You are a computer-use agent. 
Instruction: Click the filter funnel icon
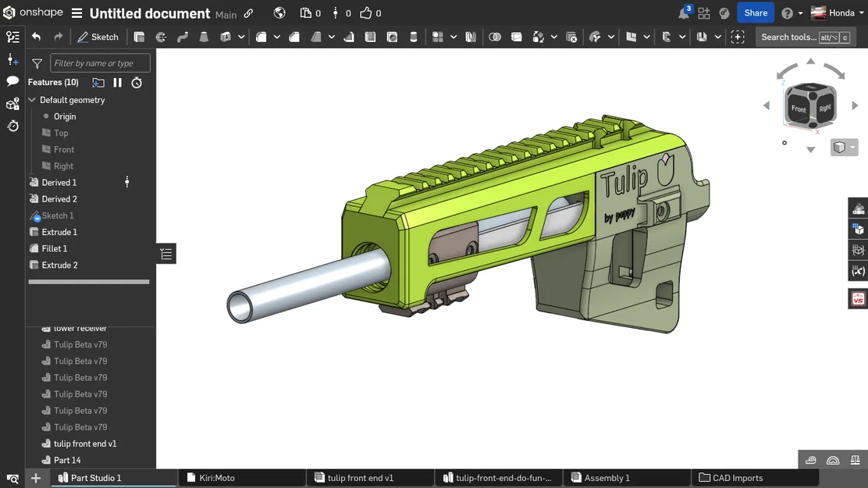tap(37, 64)
